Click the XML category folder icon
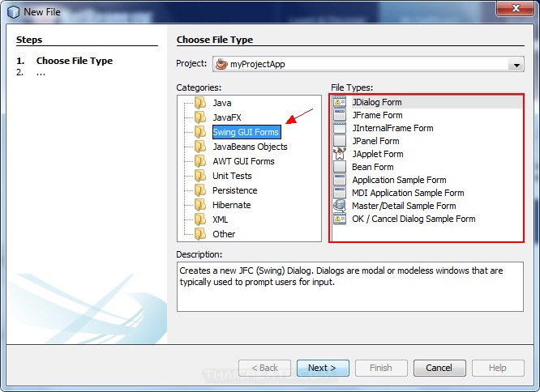 [x=200, y=219]
